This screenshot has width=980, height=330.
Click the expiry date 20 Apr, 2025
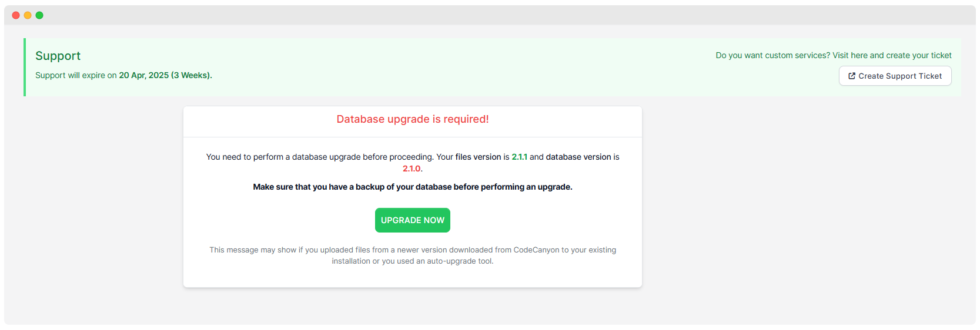click(x=143, y=75)
